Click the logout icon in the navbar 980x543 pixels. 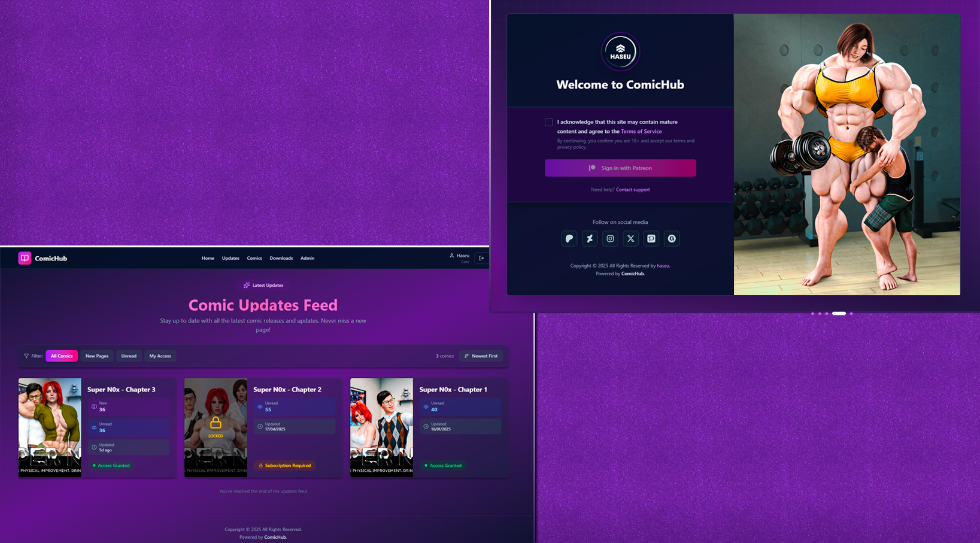point(481,258)
